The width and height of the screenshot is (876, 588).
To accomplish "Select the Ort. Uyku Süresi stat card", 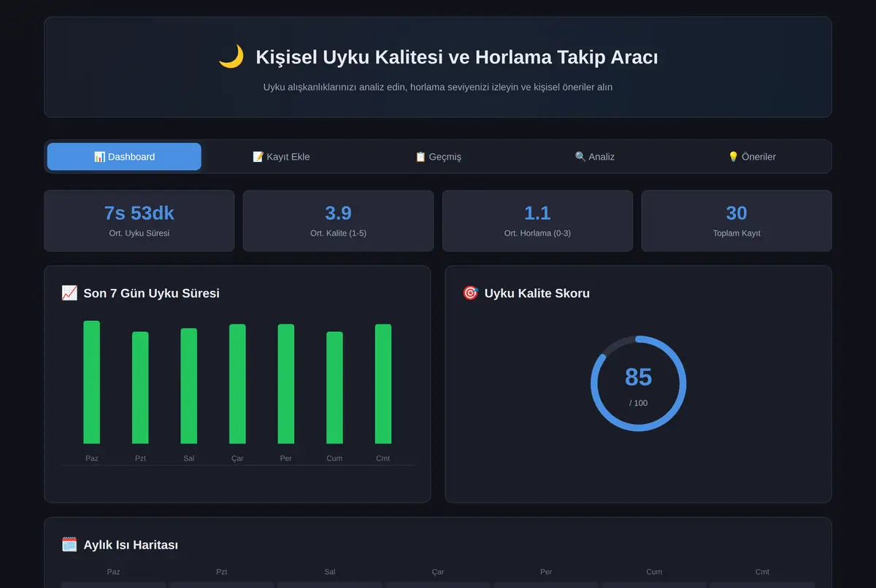I will click(139, 221).
